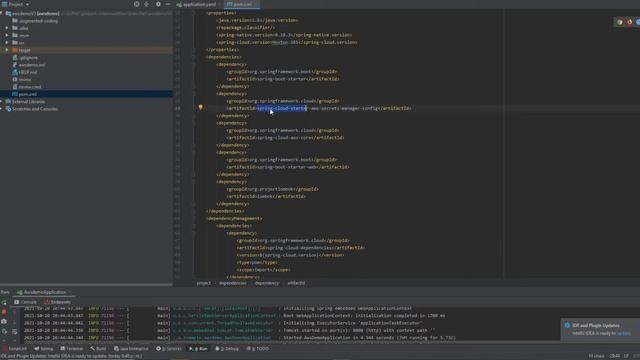
Task: Click 'dependencies' in editor breadcrumb
Action: click(233, 283)
